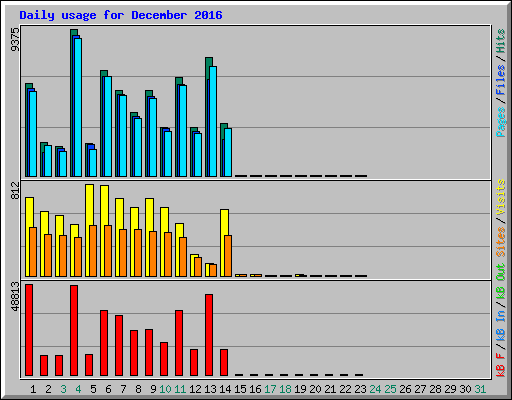Click x-axis day label 6

click(108, 389)
